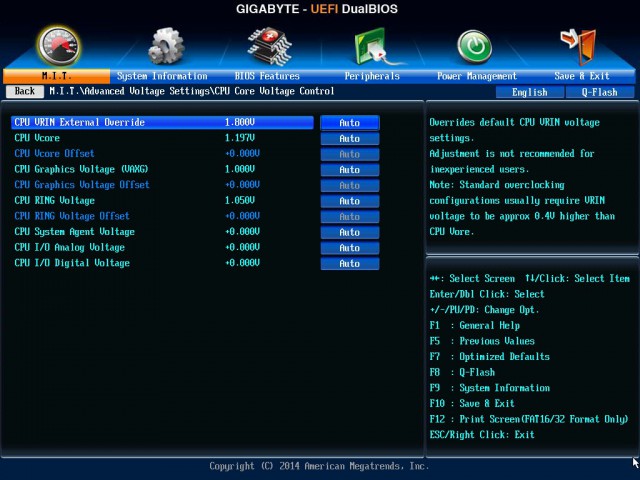
Task: Open Auto dropdown for CPU RING Voltage Offset
Action: click(x=350, y=217)
